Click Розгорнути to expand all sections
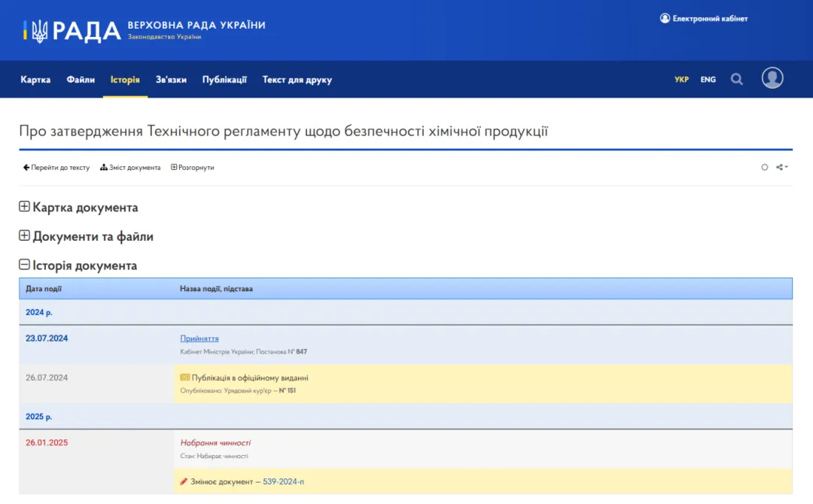This screenshot has width=813, height=504. [193, 167]
